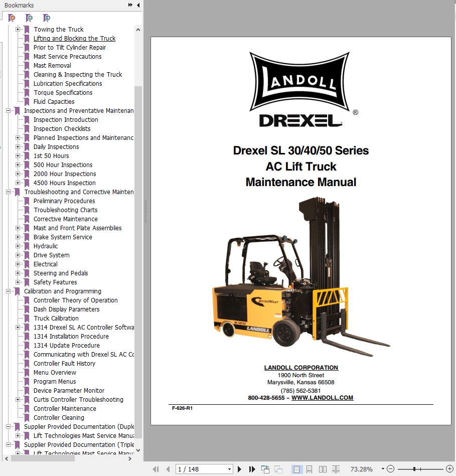This screenshot has width=456, height=476.
Task: Select continuous page view layout
Action: point(310,469)
